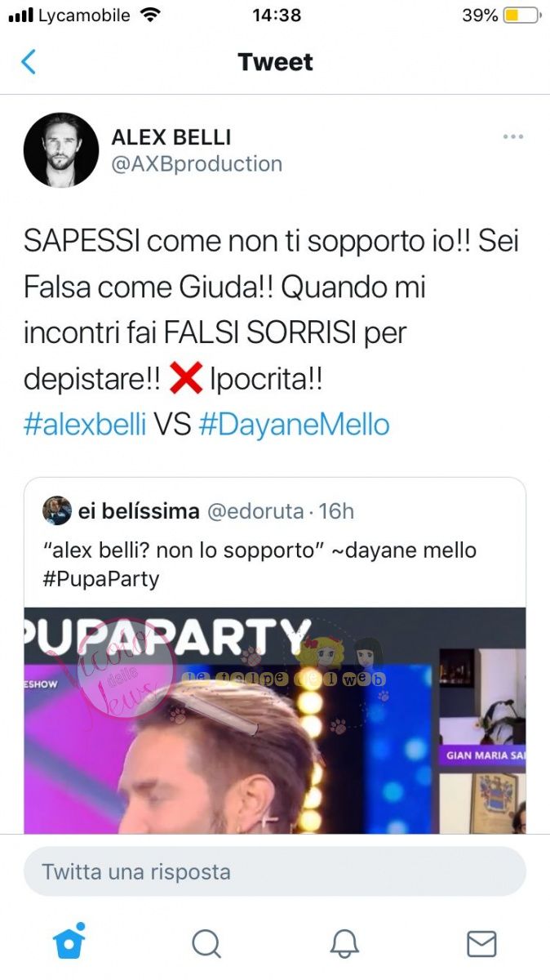This screenshot has width=550, height=980.
Task: Open the Notifications bell tab
Action: point(344,943)
